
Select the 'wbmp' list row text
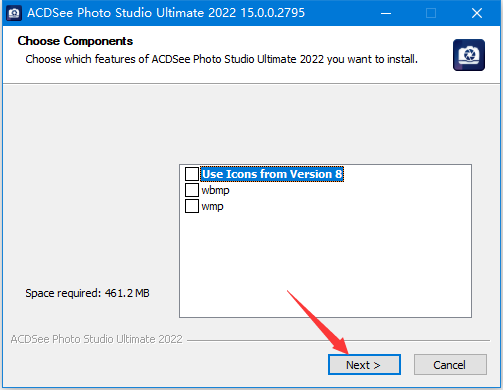click(x=215, y=190)
